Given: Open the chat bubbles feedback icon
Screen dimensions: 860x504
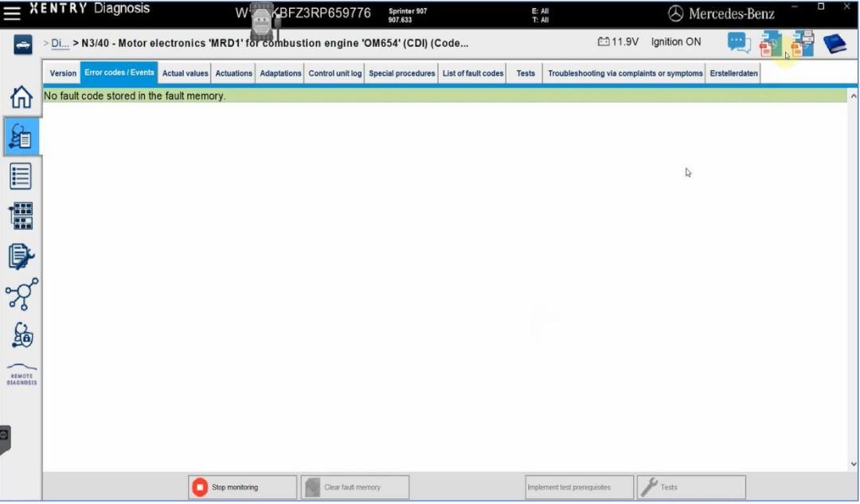Looking at the screenshot, I should pos(739,43).
